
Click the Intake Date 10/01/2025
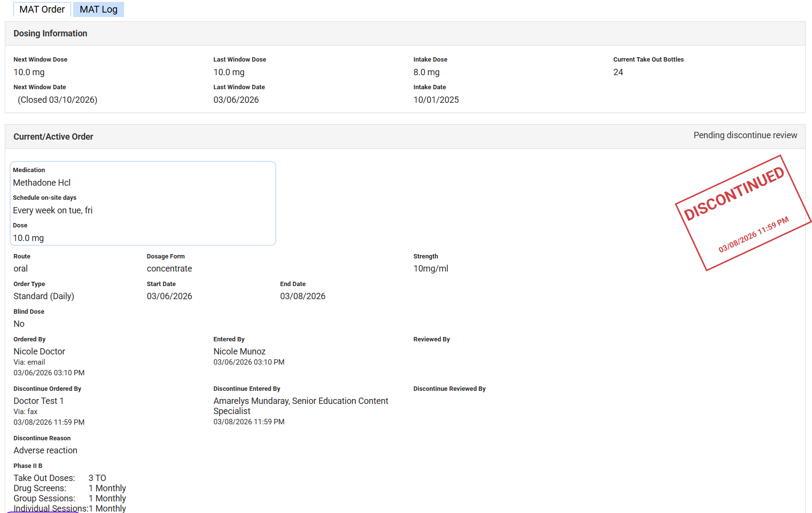(436, 100)
